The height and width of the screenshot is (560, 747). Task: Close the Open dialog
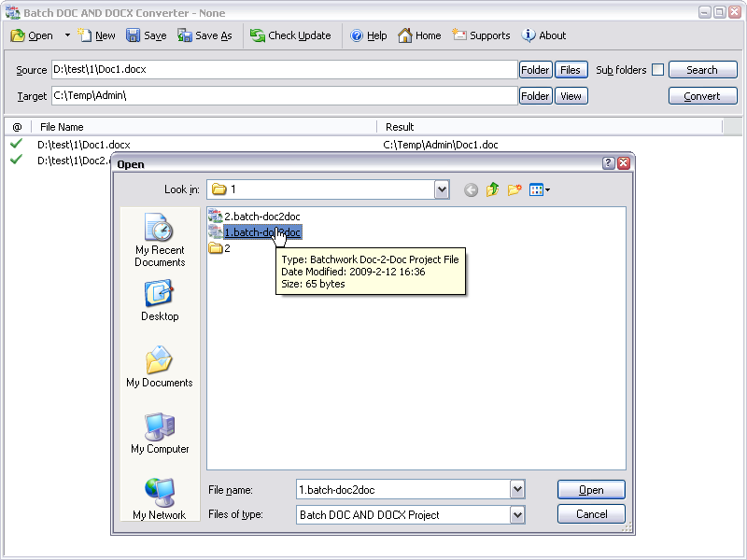(x=624, y=164)
